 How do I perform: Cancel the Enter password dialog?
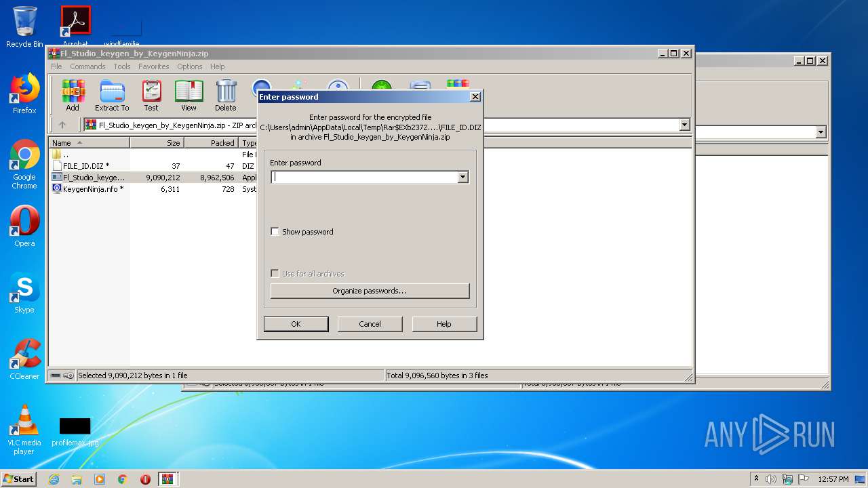370,324
